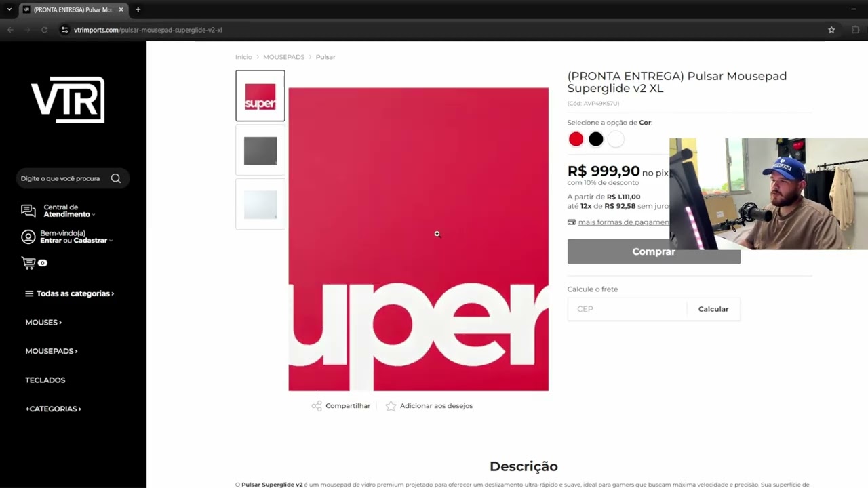The height and width of the screenshot is (488, 868).
Task: Click the card icon for payment options
Action: [572, 222]
